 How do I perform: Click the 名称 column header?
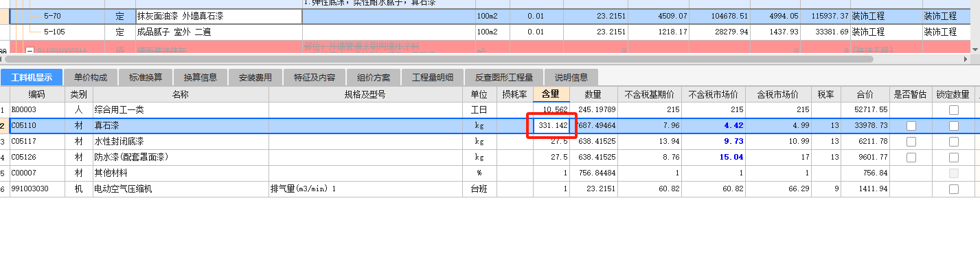point(181,94)
